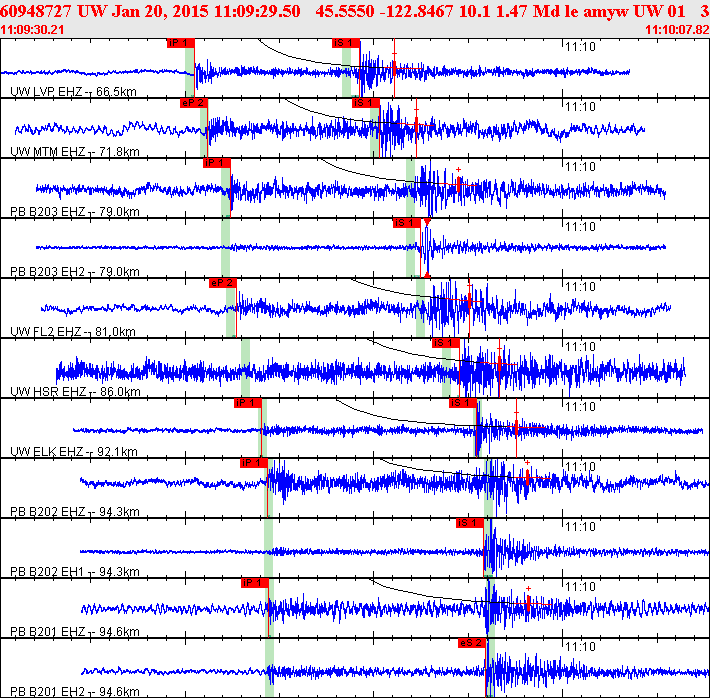710x698 pixels.
Task: Select the 'PB B203 EHZ - 79.0km' station label
Action: 75,212
